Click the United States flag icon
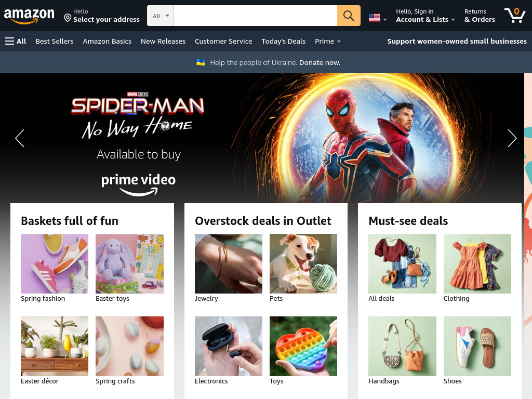The width and height of the screenshot is (532, 399). click(374, 18)
